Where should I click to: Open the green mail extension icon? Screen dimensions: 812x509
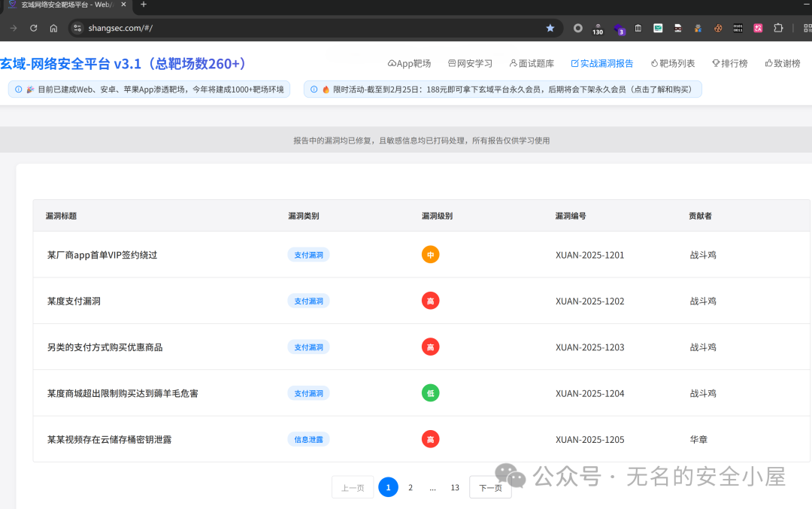pyautogui.click(x=658, y=28)
